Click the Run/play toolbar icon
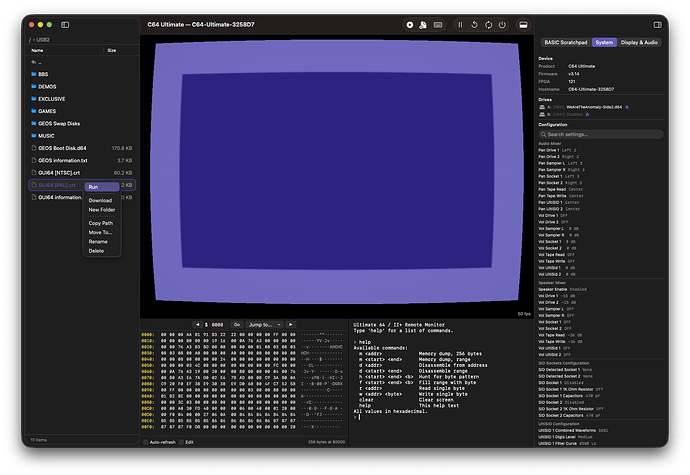The image size is (690, 475). pos(410,25)
